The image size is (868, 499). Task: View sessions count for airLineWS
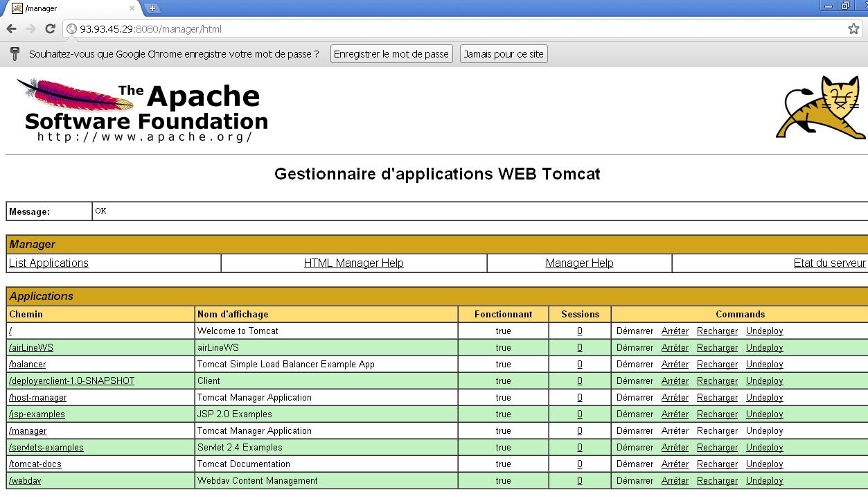point(580,348)
